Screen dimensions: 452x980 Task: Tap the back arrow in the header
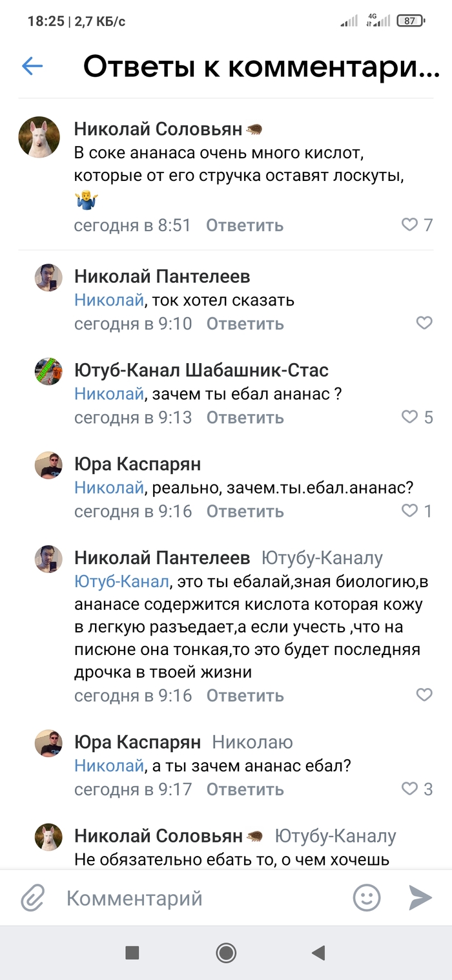click(32, 65)
